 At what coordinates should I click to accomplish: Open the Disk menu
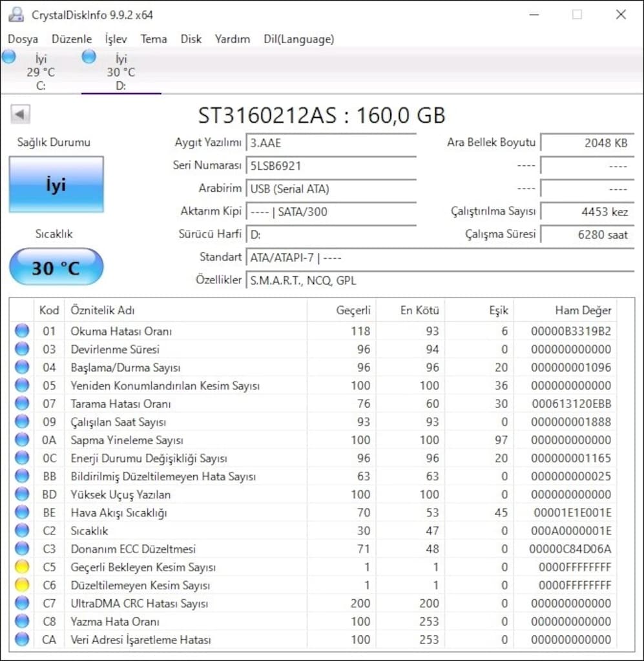[191, 39]
